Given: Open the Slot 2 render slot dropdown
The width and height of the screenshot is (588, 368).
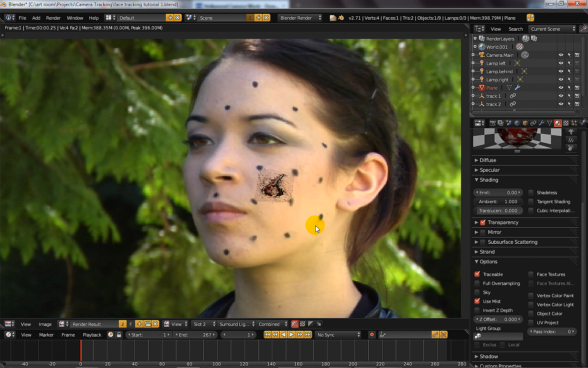Looking at the screenshot, I should 204,324.
